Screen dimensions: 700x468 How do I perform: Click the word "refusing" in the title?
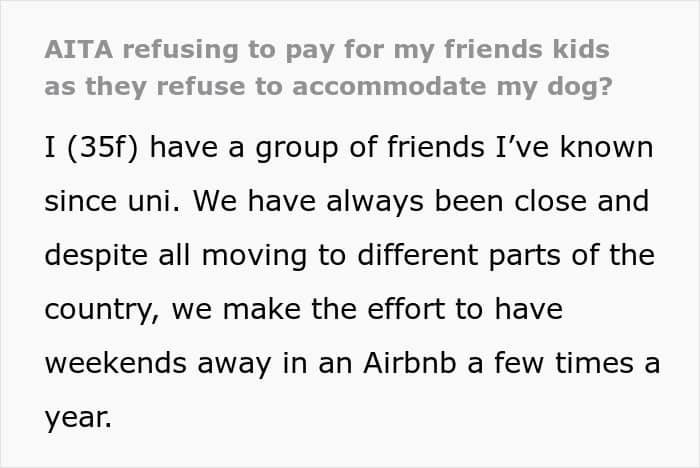(180, 50)
